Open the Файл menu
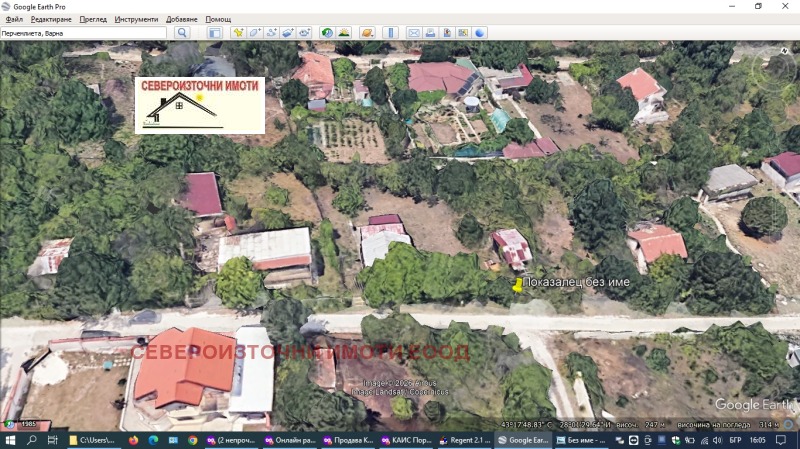Screen dimensions: 800x449 [x=14, y=19]
